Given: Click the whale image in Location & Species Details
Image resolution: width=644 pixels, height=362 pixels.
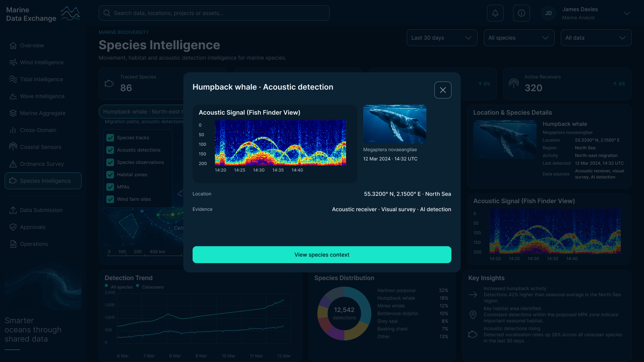Looking at the screenshot, I should click(505, 139).
